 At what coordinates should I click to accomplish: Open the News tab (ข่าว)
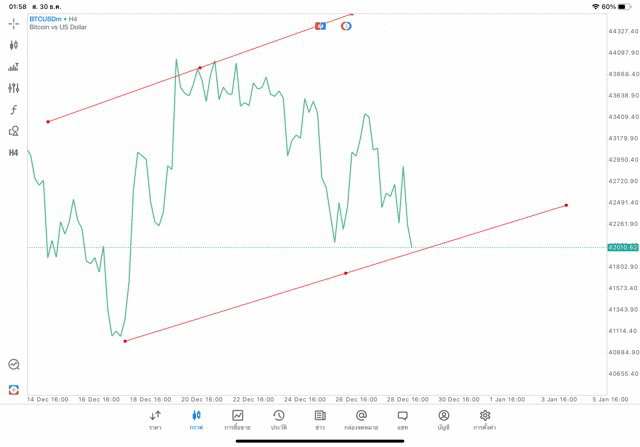coord(320,420)
